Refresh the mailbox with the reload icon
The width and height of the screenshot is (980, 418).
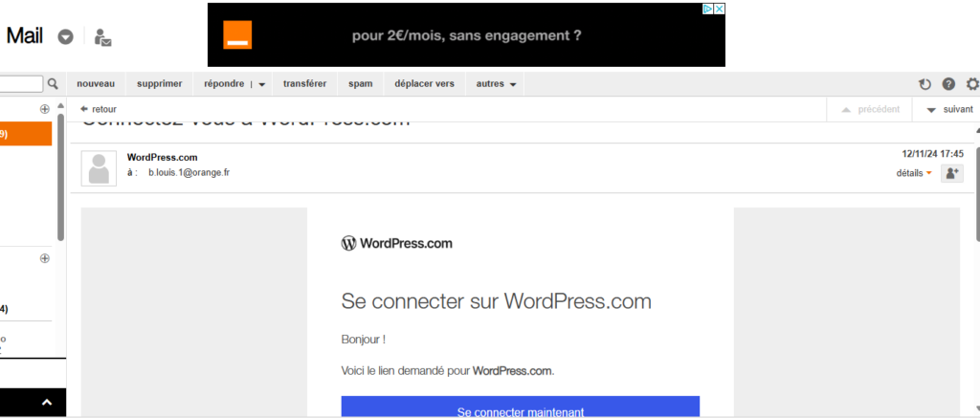tap(924, 84)
